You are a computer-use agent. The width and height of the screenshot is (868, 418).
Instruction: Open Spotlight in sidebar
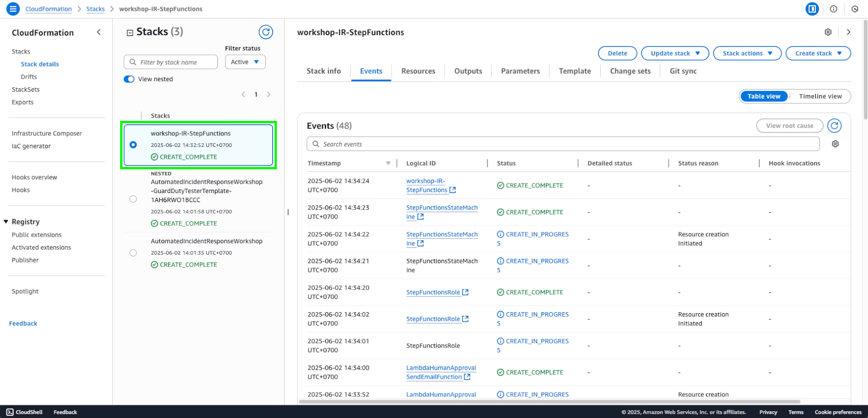(25, 291)
